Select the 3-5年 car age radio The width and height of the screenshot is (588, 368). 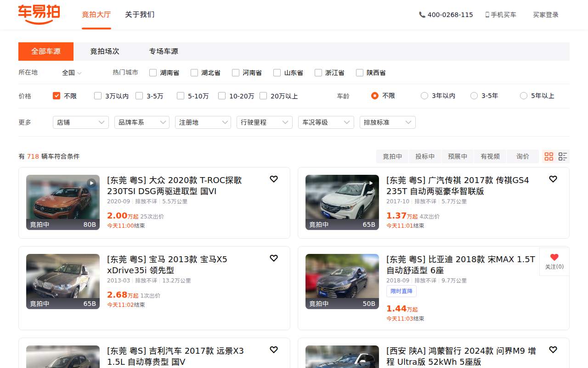tap(474, 96)
